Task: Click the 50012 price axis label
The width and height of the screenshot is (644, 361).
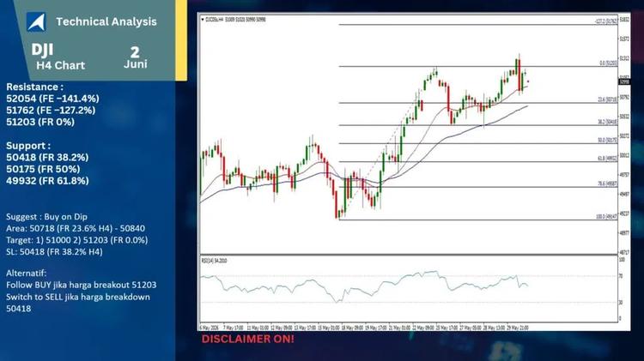Action: [x=624, y=155]
